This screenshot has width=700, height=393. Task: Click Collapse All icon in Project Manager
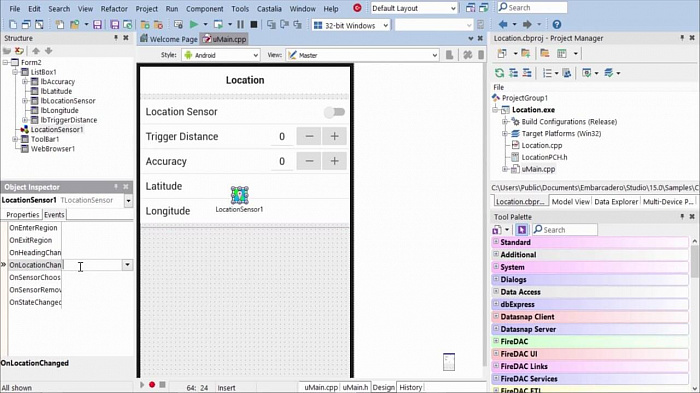(x=527, y=73)
